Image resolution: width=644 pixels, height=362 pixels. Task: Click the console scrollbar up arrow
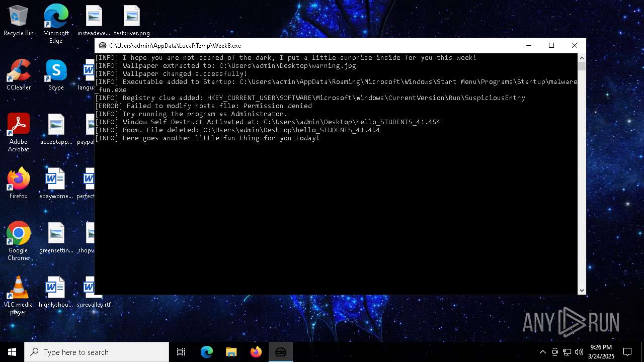coord(582,57)
